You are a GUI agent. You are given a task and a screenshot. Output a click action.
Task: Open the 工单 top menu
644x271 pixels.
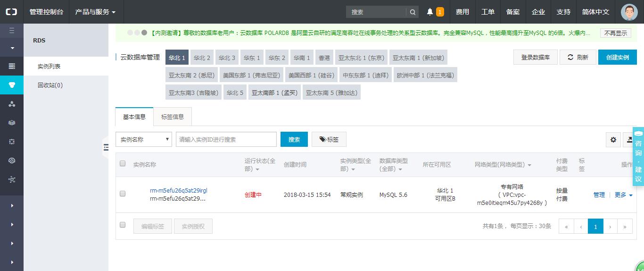[488, 12]
